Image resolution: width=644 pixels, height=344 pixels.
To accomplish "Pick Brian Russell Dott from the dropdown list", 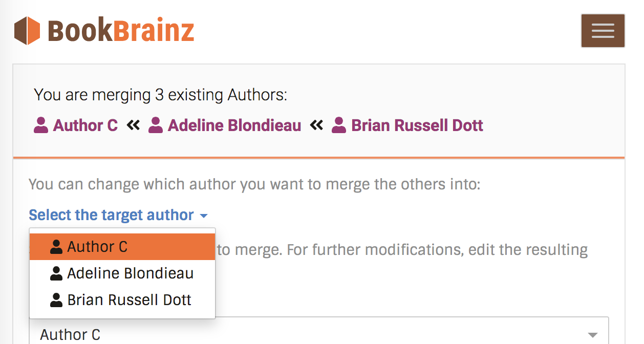I will click(x=122, y=300).
